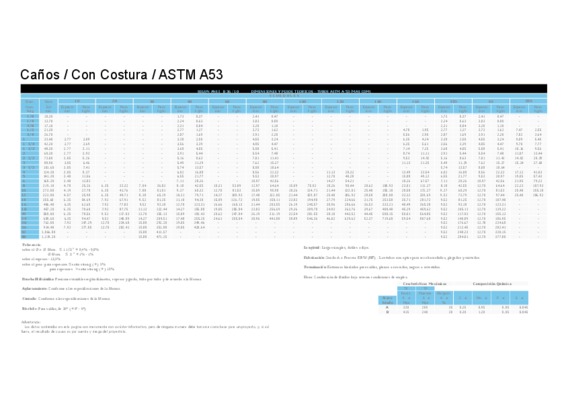Screen dimensions: 566x400
Task: Click the 'Terminación' description line
Action: 372,267
